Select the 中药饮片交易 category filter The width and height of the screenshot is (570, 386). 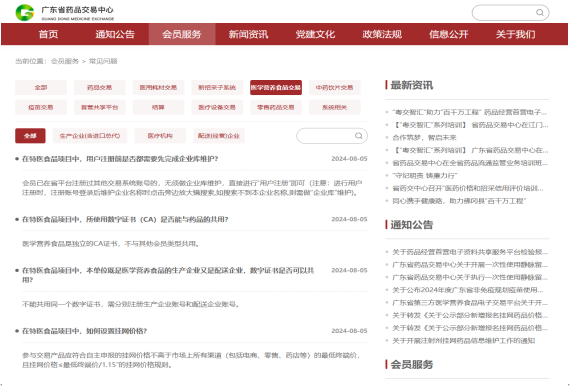coord(334,88)
